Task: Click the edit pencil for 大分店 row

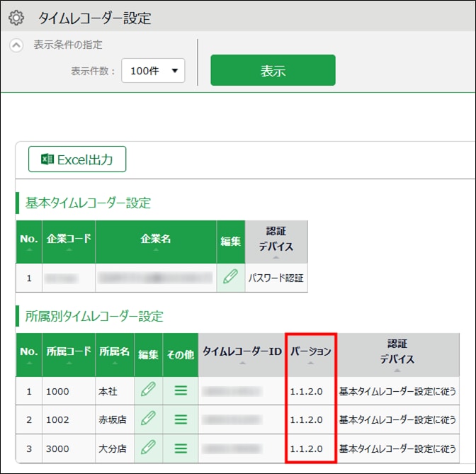Action: [148, 448]
